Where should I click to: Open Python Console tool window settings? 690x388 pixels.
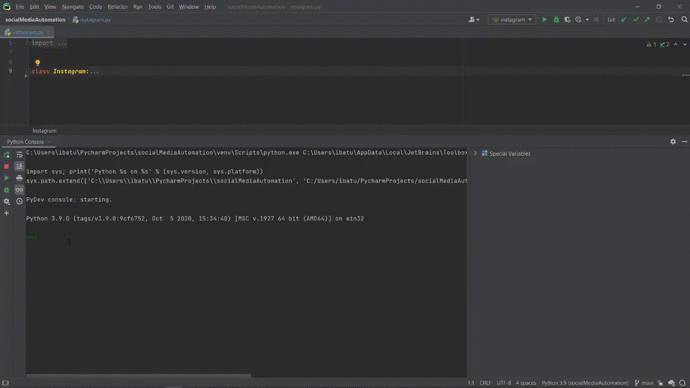pos(673,142)
